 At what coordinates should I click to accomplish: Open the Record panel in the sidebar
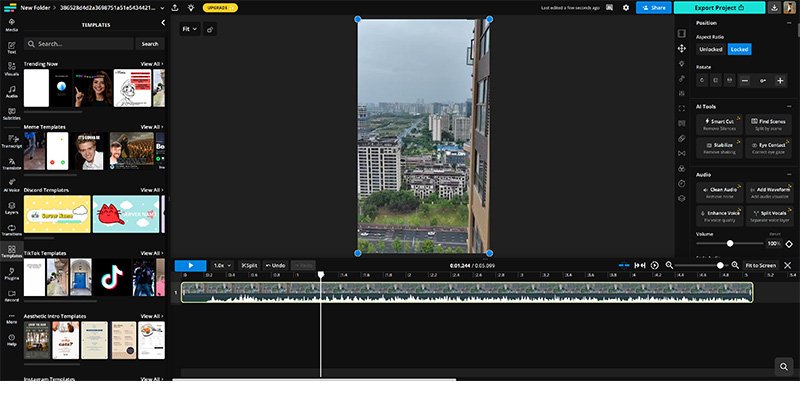[11, 296]
